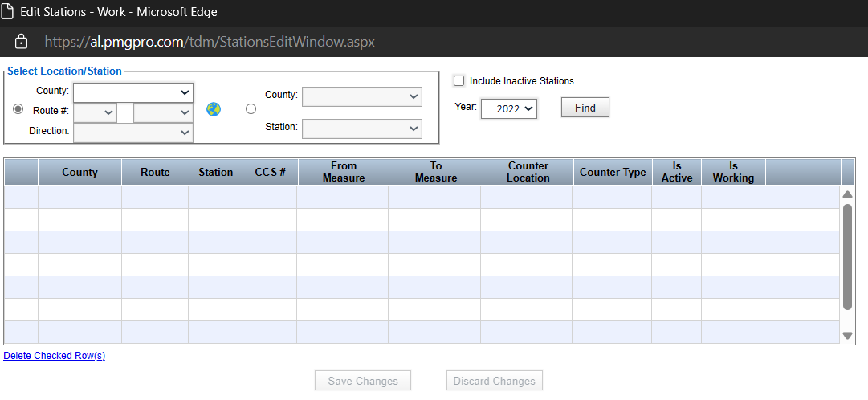Click Delete Checked Row(s) link
Viewport: 868px width, 400px height.
[55, 356]
